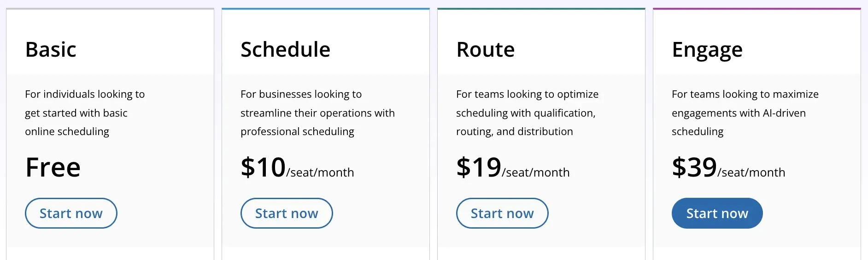Click the $39 price figure

click(x=694, y=167)
